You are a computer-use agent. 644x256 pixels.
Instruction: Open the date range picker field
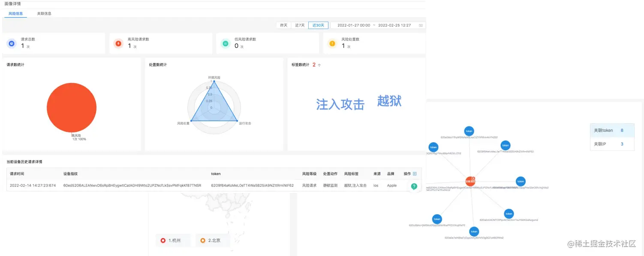(x=378, y=25)
